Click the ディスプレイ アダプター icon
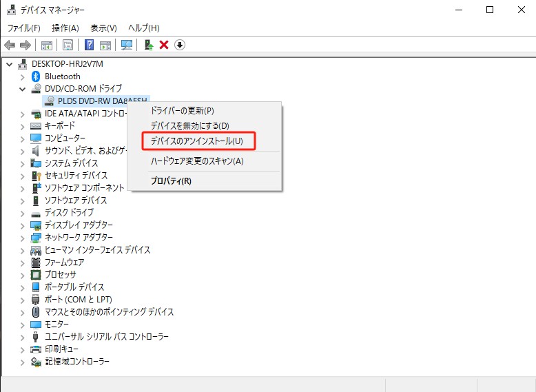The width and height of the screenshot is (536, 392). pos(36,225)
